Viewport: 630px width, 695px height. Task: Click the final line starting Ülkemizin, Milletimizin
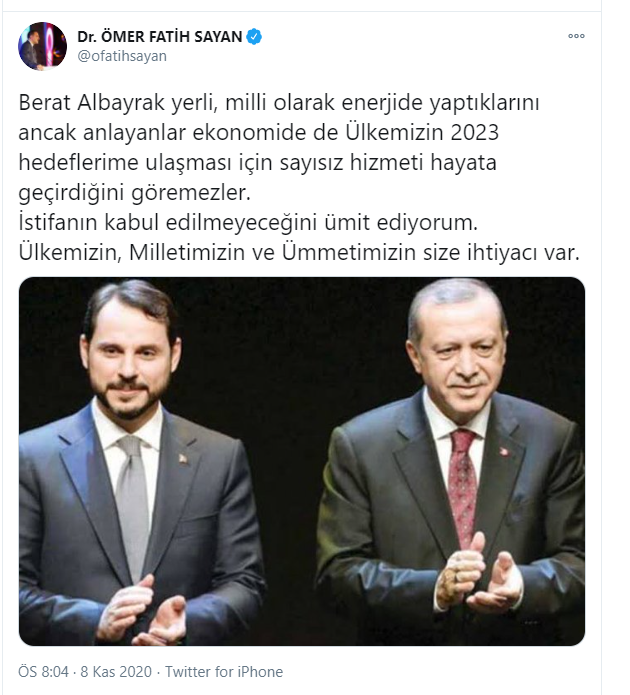pos(299,253)
